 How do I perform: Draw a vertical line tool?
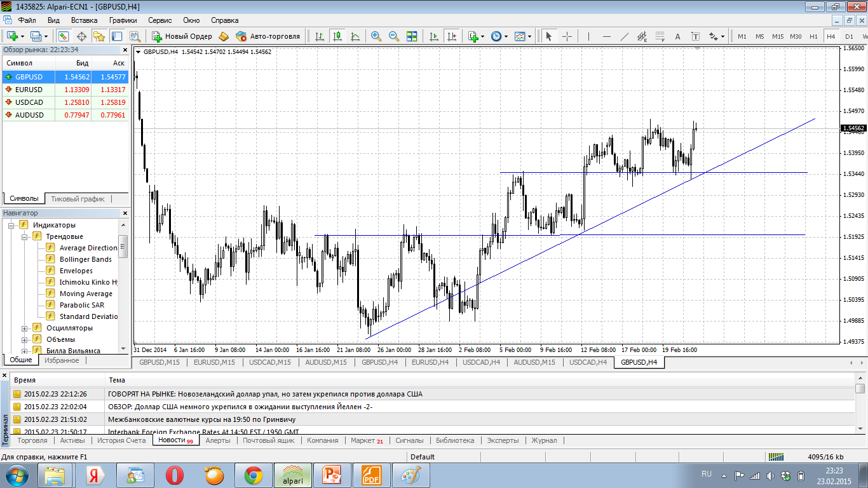(588, 36)
